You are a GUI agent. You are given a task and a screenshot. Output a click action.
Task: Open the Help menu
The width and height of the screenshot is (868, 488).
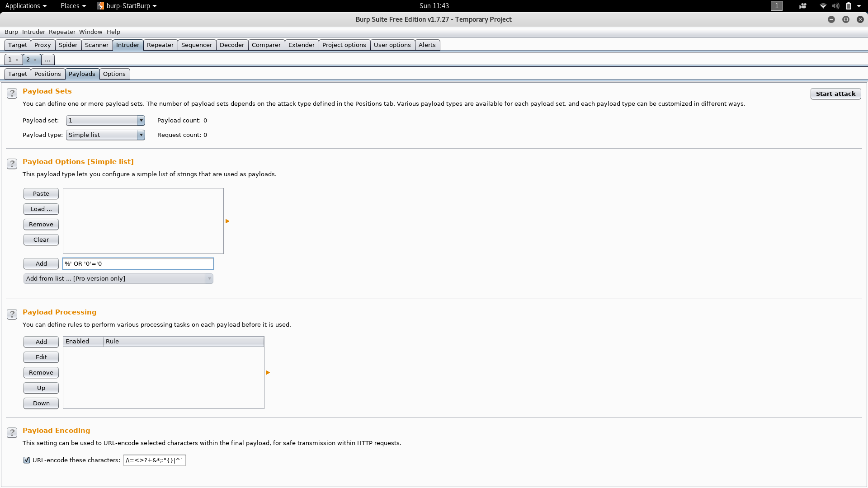click(113, 32)
